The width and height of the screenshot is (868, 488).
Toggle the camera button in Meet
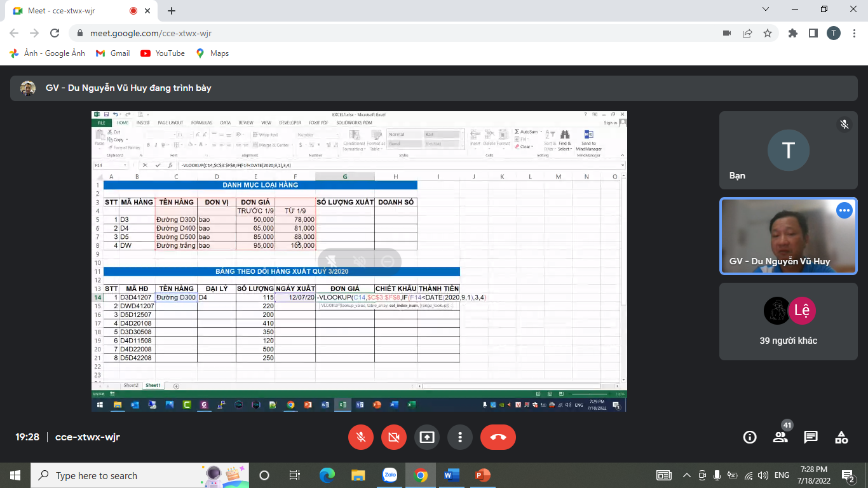(x=394, y=437)
